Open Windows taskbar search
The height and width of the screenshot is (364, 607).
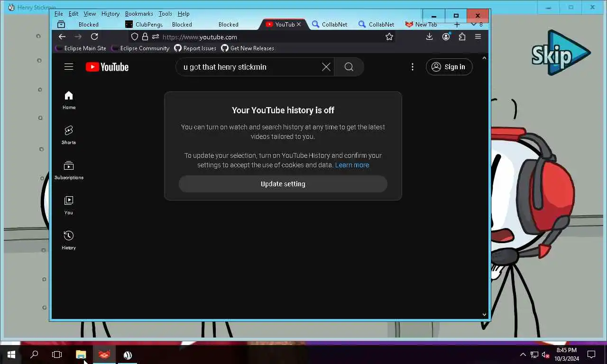coord(34,355)
